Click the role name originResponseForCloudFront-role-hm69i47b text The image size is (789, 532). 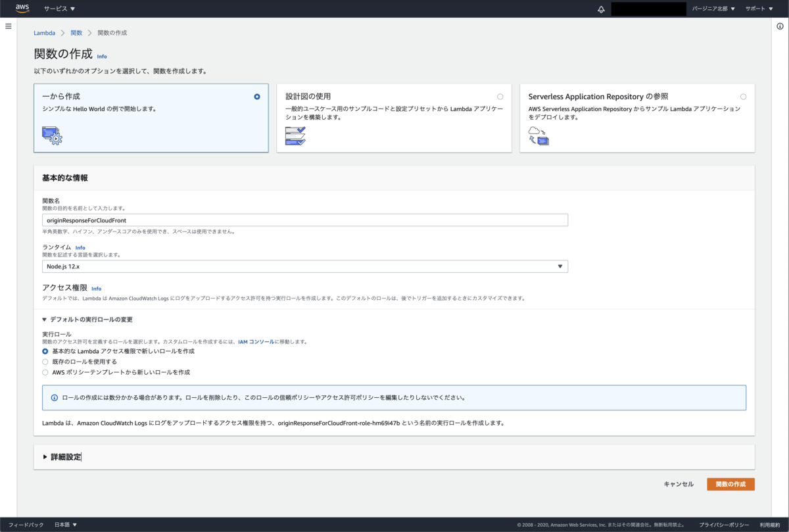tap(339, 423)
